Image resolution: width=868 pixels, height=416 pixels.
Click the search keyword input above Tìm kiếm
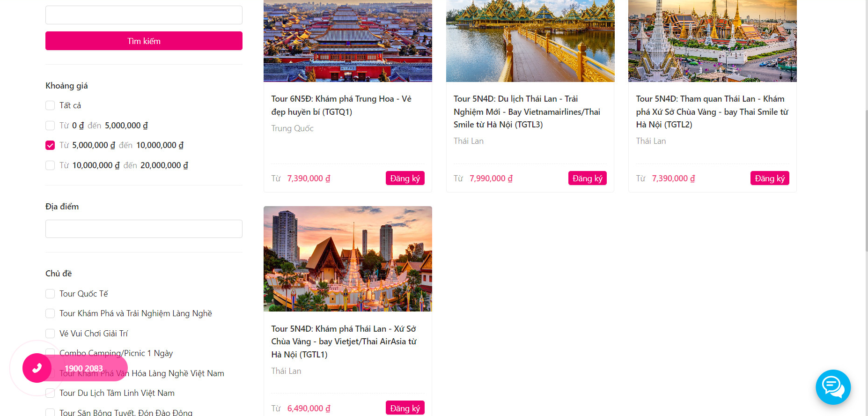click(x=144, y=15)
